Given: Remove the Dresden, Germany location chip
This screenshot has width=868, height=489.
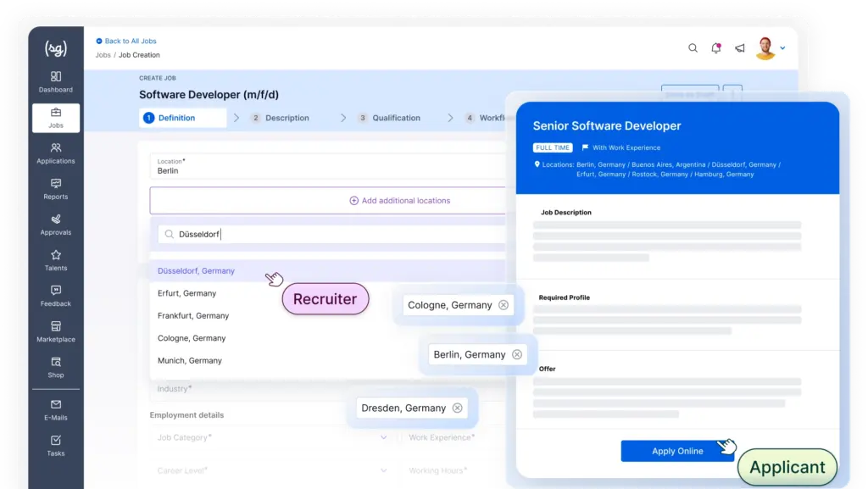Looking at the screenshot, I should point(458,408).
